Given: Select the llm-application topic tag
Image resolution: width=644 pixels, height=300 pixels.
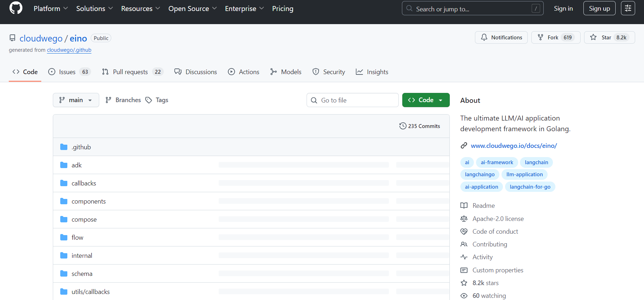Looking at the screenshot, I should coord(525,174).
